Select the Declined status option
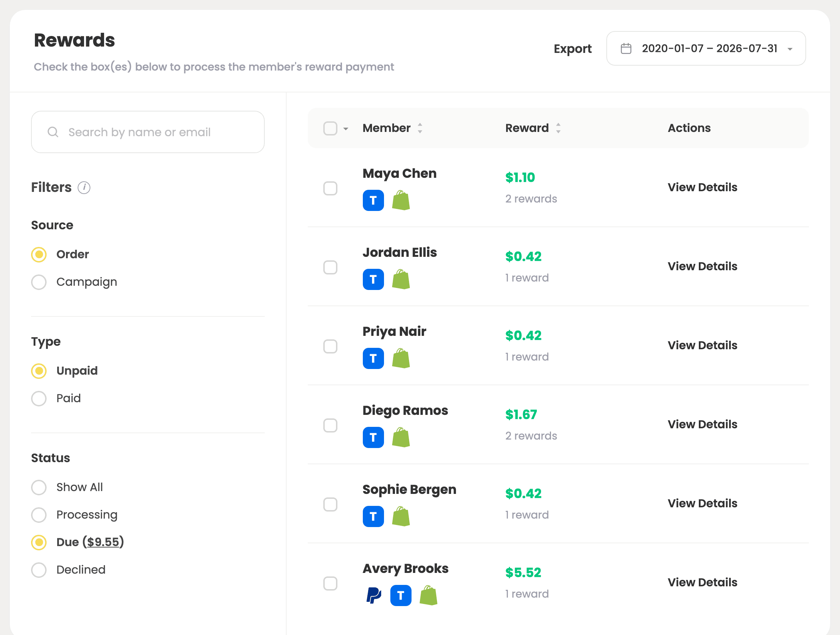The image size is (840, 635). (39, 570)
